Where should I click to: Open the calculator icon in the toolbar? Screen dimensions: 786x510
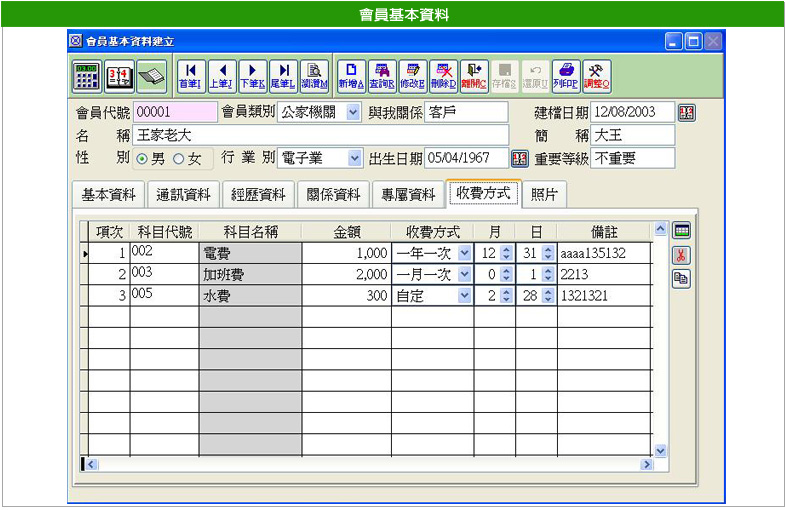[x=87, y=76]
